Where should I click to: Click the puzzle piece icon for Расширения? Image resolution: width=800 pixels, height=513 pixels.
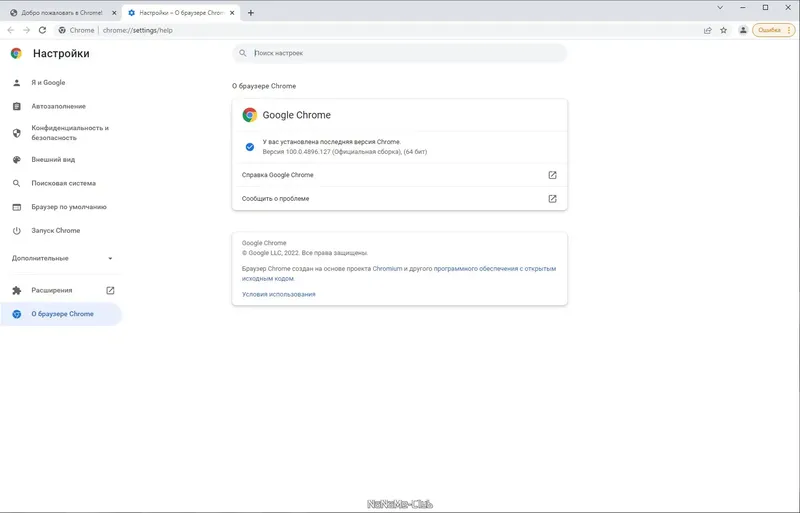tap(17, 290)
